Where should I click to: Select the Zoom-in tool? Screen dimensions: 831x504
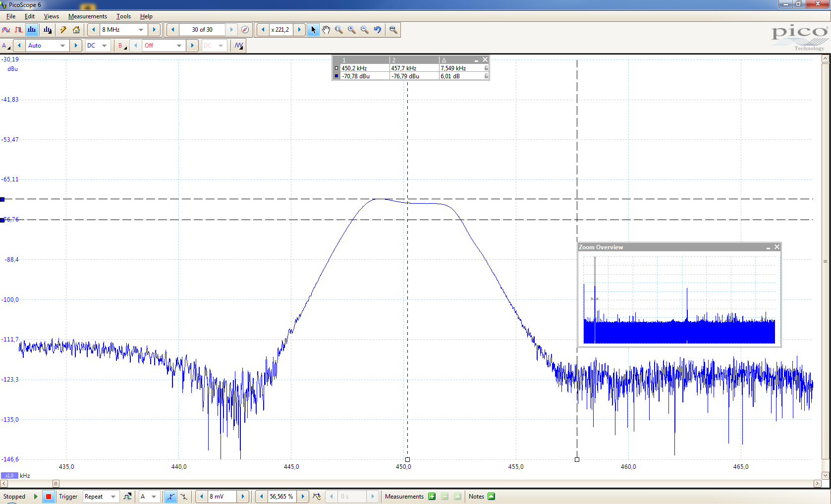352,30
